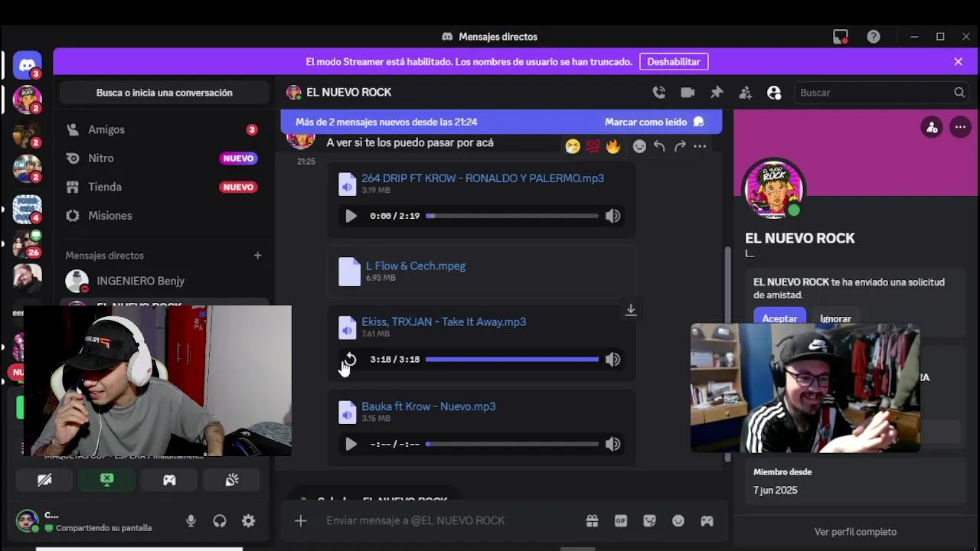Image resolution: width=980 pixels, height=551 pixels.
Task: Play 264 DRIP FT KROW audio
Action: coord(351,216)
